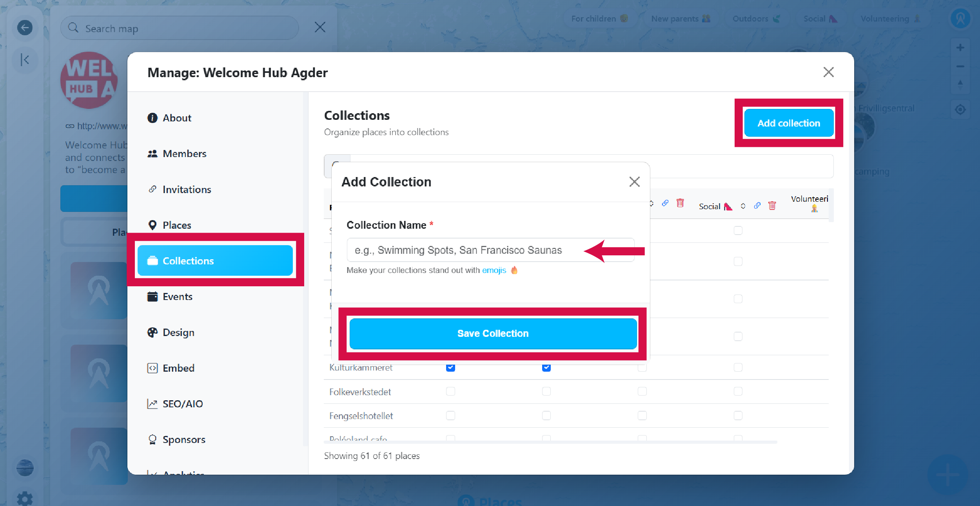The height and width of the screenshot is (506, 980).
Task: Open the Sponsors section
Action: point(215,439)
